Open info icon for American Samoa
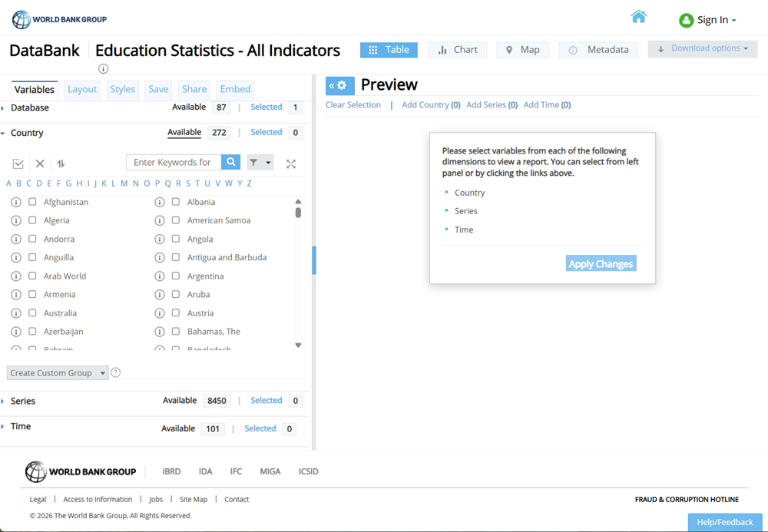The height and width of the screenshot is (532, 768). coord(160,221)
